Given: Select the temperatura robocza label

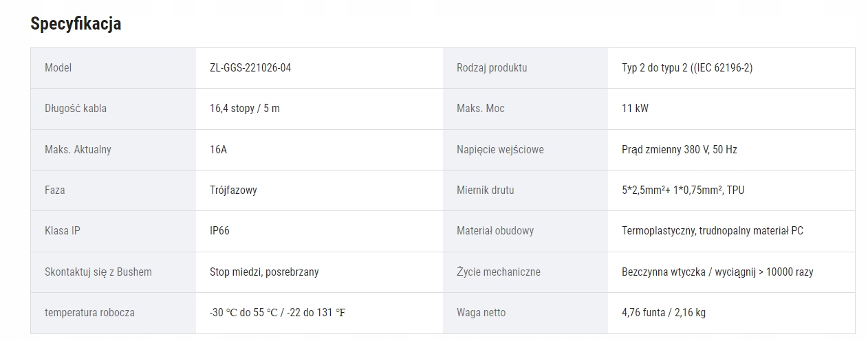Looking at the screenshot, I should click(x=89, y=312).
